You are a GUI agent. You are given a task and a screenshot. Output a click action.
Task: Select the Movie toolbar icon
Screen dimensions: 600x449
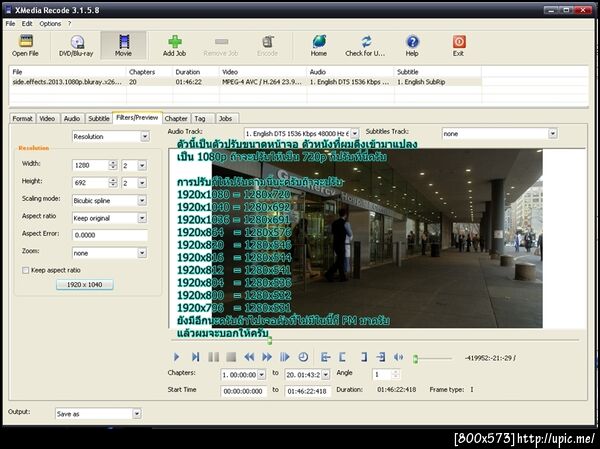pos(123,42)
